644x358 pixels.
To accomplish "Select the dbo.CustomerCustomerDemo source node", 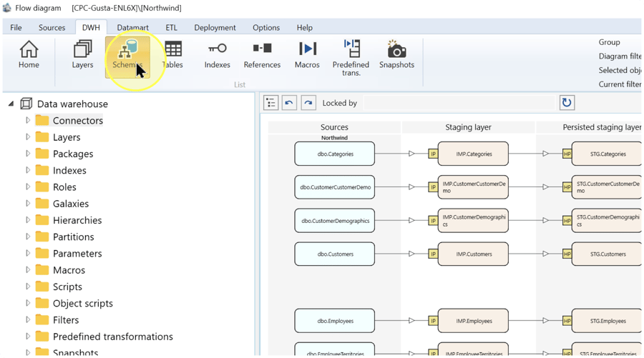I will tap(334, 187).
